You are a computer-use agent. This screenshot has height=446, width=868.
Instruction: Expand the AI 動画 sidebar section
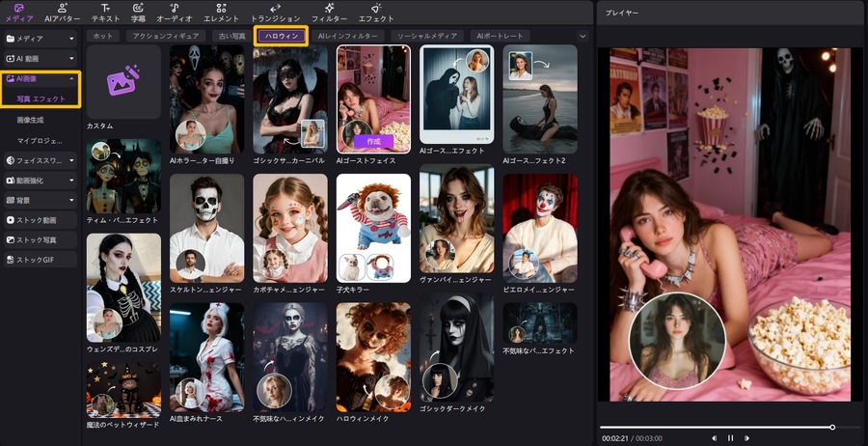tap(41, 58)
